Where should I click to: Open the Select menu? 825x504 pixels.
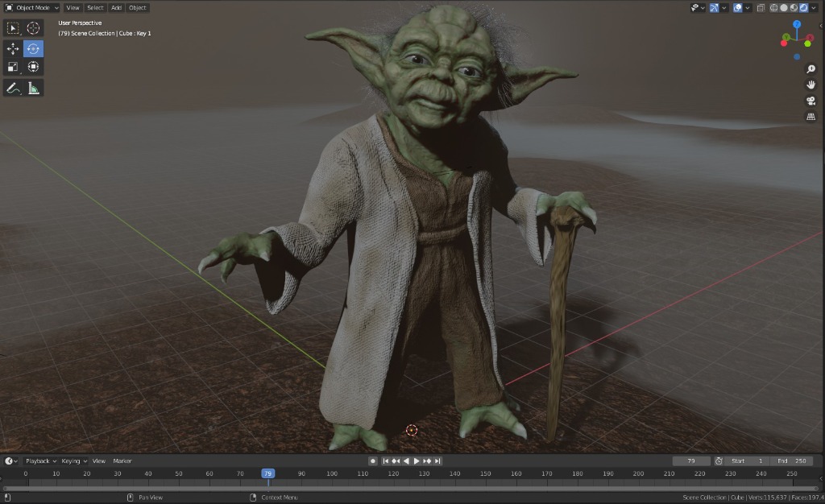[x=95, y=8]
